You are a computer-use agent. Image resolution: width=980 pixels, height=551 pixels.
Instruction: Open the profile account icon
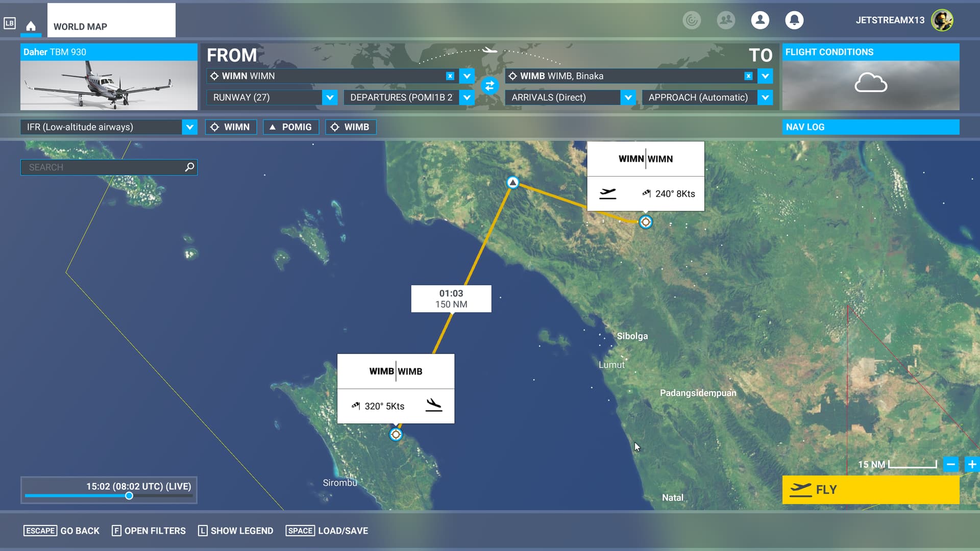pos(760,20)
